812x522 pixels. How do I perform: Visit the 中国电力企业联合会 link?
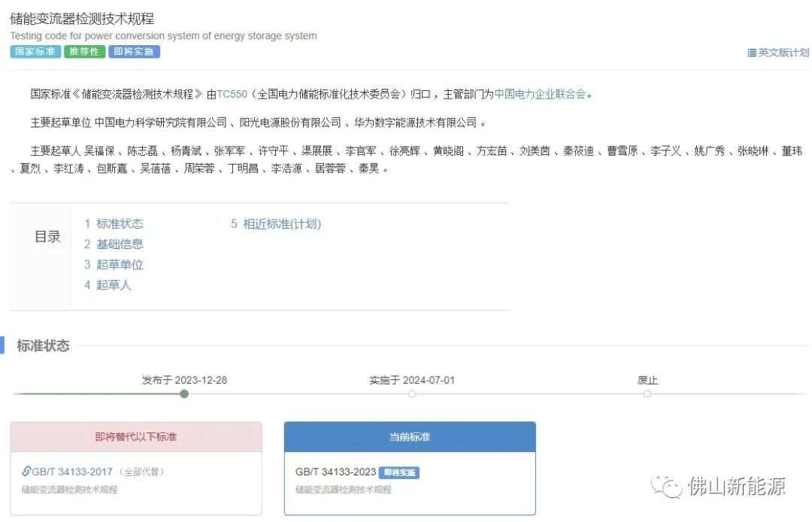pyautogui.click(x=538, y=94)
